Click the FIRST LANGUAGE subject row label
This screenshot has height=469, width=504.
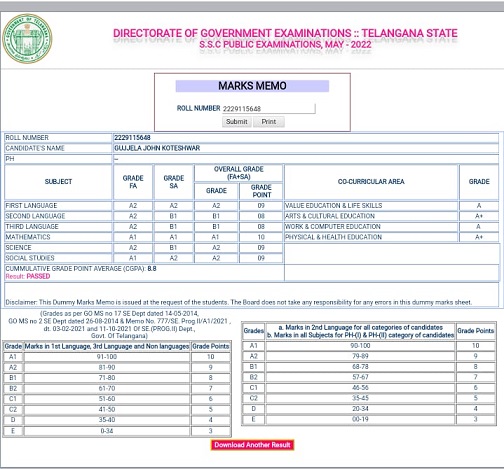tap(31, 205)
